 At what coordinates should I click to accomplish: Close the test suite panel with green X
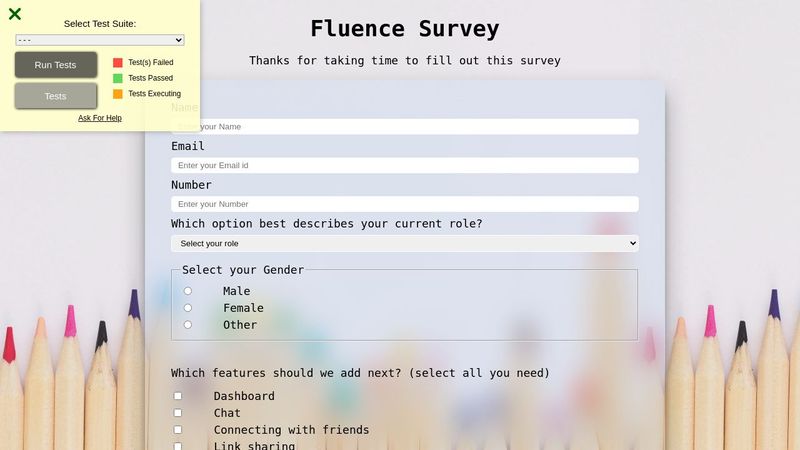tap(15, 14)
